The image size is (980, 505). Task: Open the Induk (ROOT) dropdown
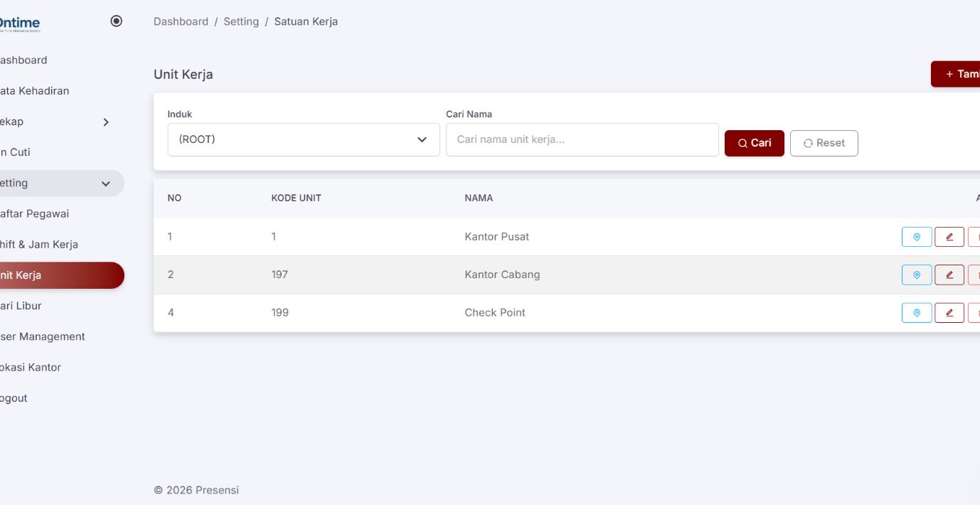pos(304,139)
